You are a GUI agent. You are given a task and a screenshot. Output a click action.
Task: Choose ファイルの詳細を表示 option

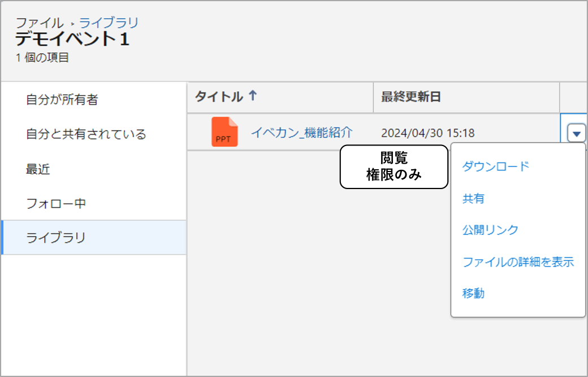coord(518,262)
